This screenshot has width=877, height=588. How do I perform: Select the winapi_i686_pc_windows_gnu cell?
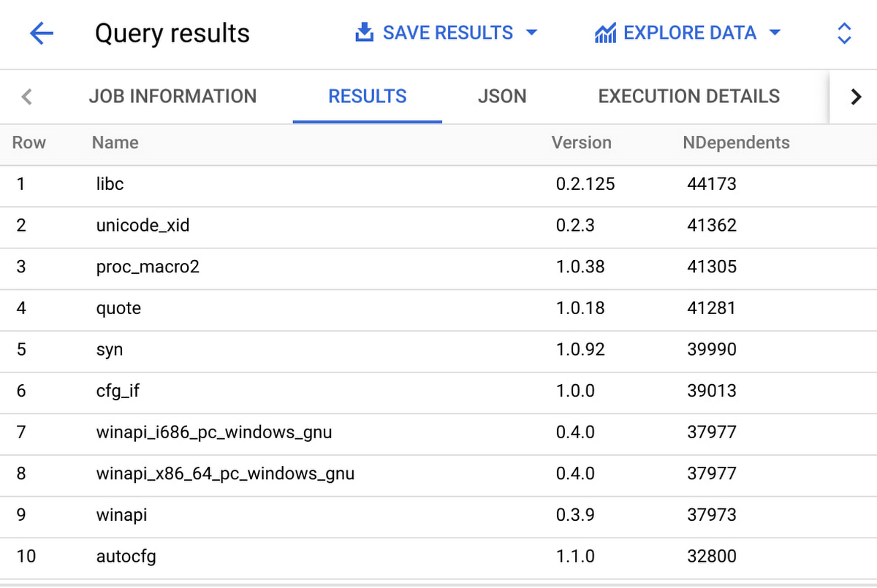click(x=214, y=432)
